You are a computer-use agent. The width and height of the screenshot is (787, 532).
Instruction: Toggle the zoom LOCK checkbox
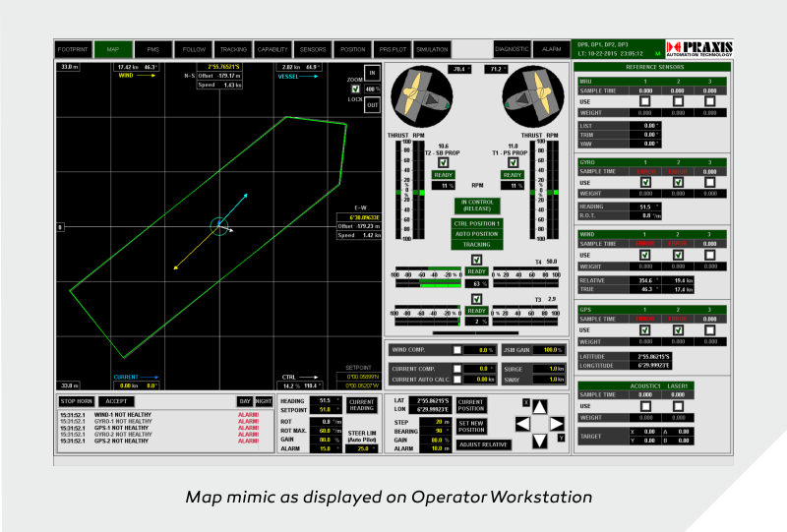coord(355,89)
